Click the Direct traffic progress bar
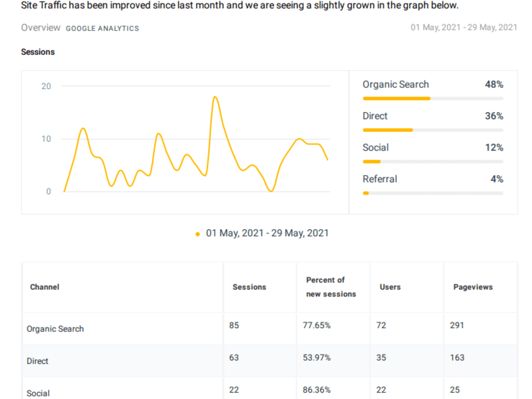Viewport: 532px width, 399px height. tap(433, 130)
